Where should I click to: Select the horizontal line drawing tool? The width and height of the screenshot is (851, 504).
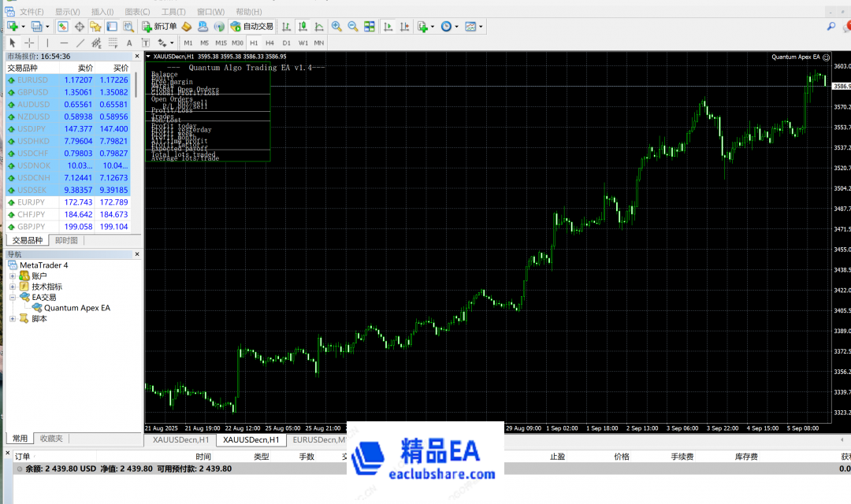point(64,43)
